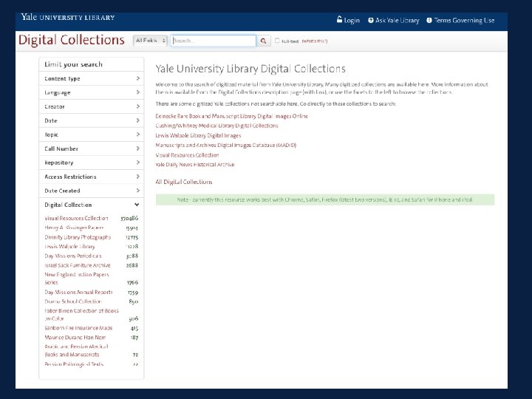Filter by Lewis Walpole Library facet

[69, 246]
